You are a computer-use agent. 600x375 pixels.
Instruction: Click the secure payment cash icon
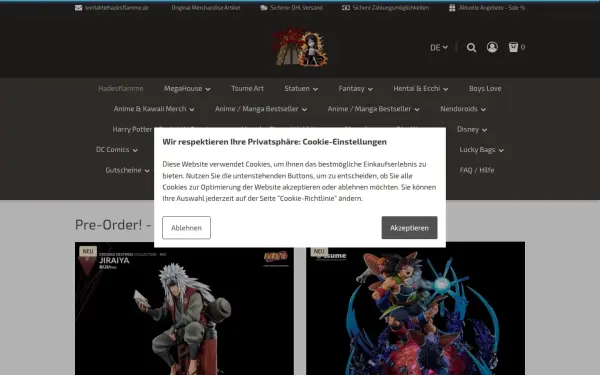(346, 8)
